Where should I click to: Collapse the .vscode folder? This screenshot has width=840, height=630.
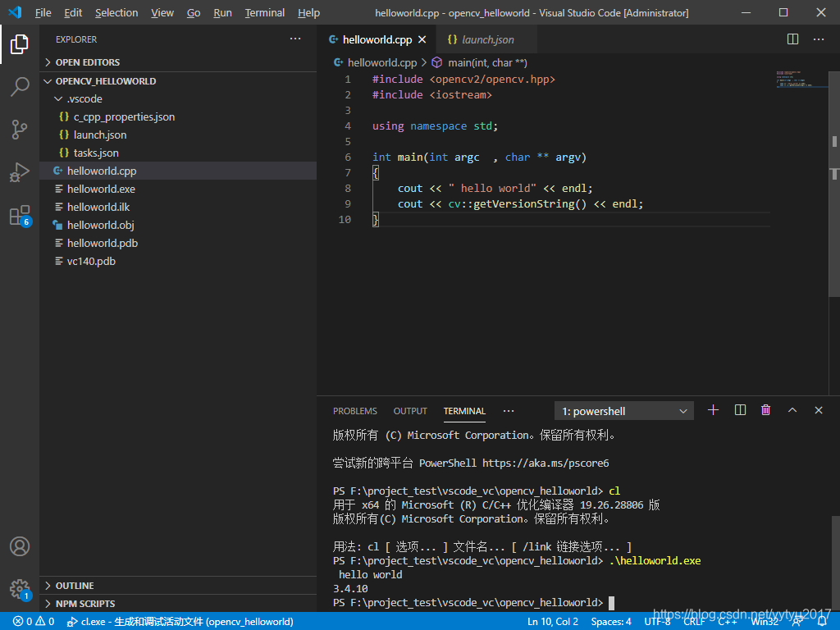click(x=178, y=98)
